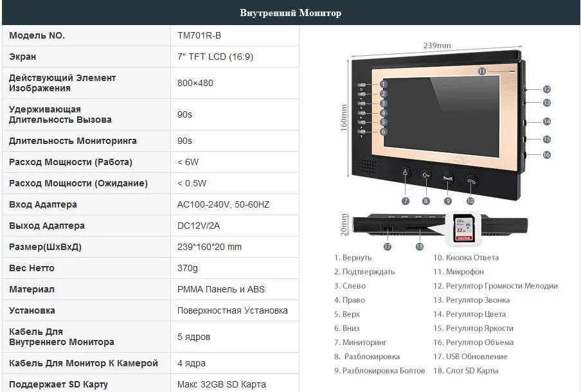Click the side-view image of the monitor
The height and width of the screenshot is (392, 581).
[x=440, y=225]
